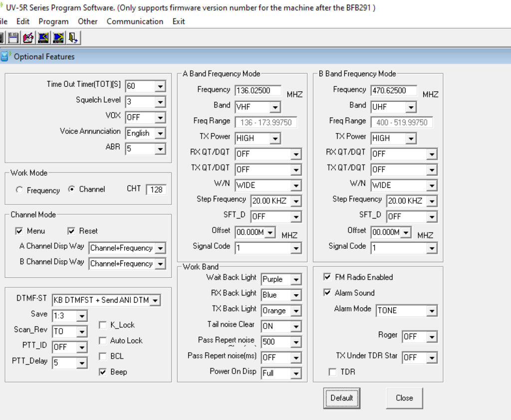511x420 pixels.
Task: Open the Program menu
Action: (x=53, y=21)
